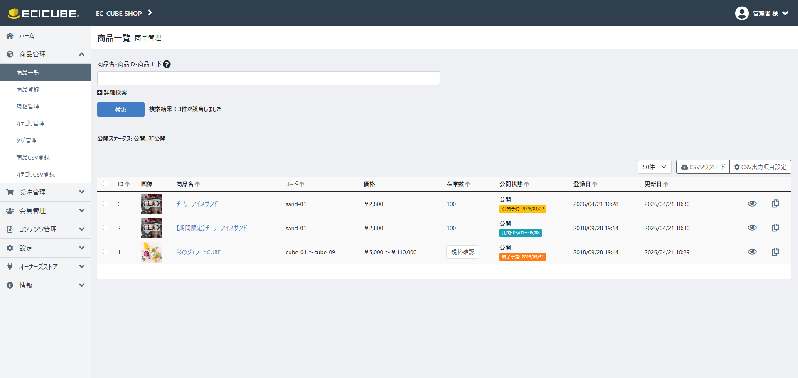
Task: Duplicate the cube-01 product via copy icon
Action: 775,251
